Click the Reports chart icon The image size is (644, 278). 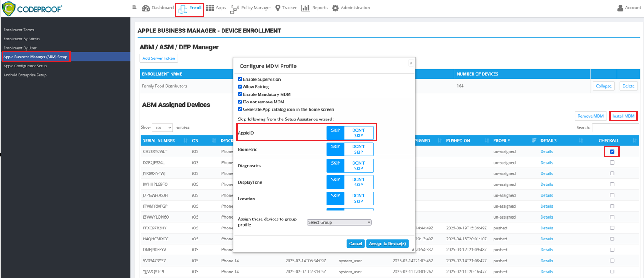[306, 8]
